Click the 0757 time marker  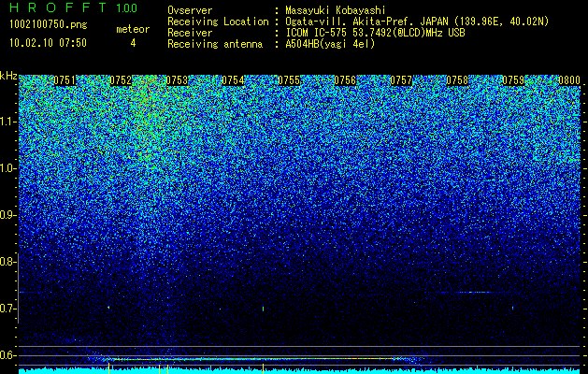click(401, 80)
